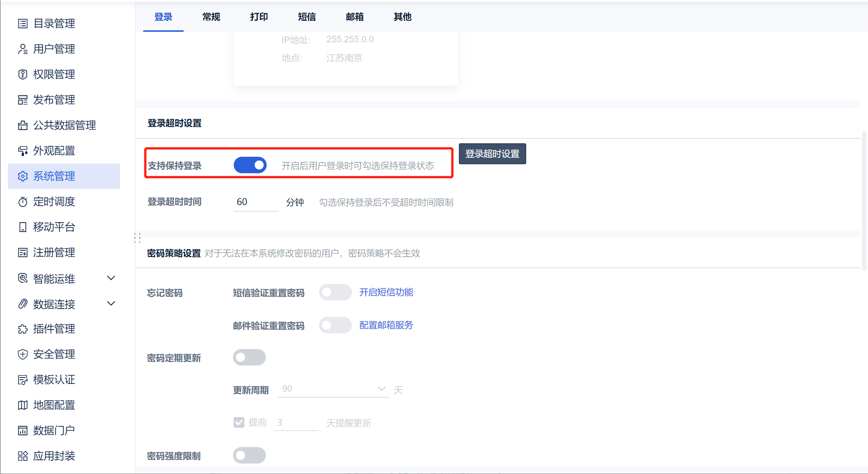Expand the 智能运维 sidebar menu
Viewport: 868px width, 474px height.
(x=111, y=278)
